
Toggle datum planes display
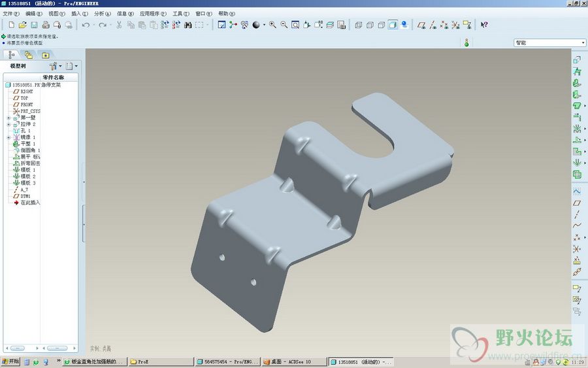pos(421,25)
